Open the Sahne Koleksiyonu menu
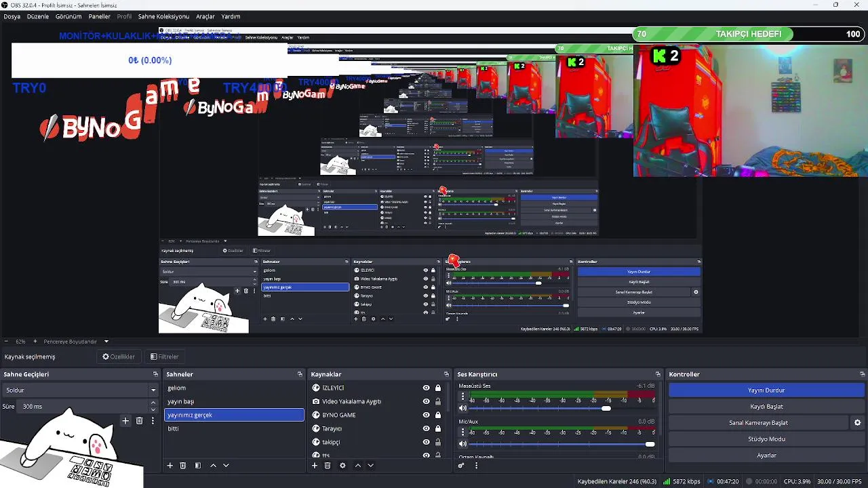The width and height of the screenshot is (868, 488). (163, 16)
